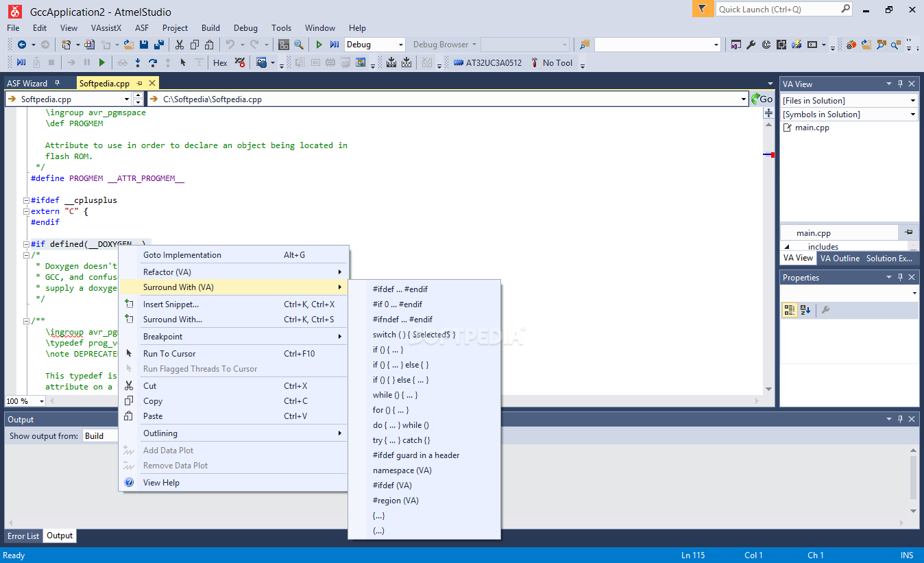Click the lightning bolt toolbar icon
This screenshot has width=924, height=563.
(797, 45)
